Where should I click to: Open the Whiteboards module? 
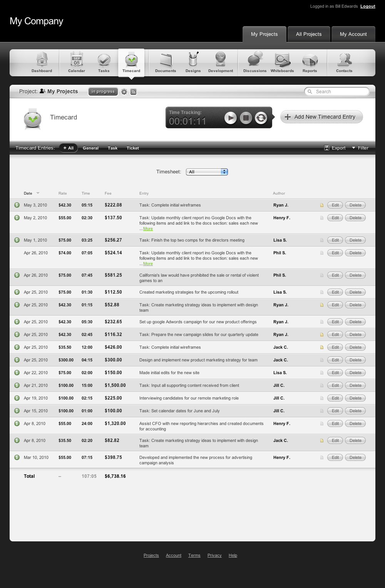coord(282,62)
